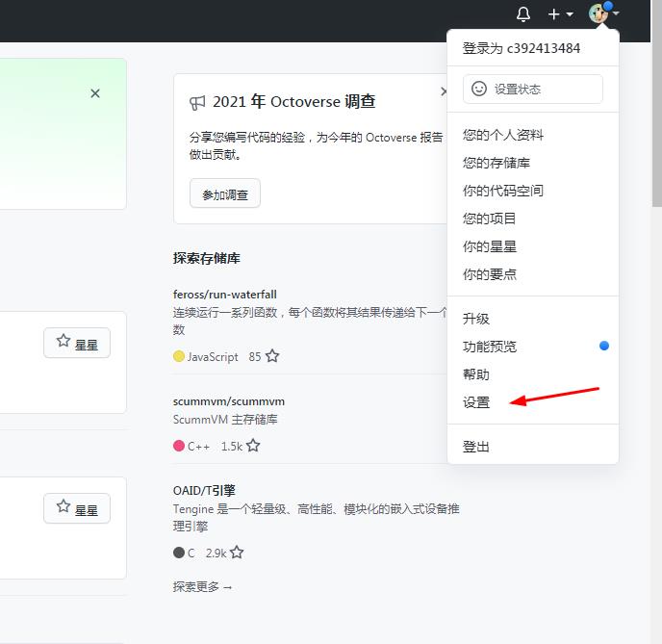The width and height of the screenshot is (662, 644).
Task: Click the smiley icon in set status
Action: click(x=479, y=89)
